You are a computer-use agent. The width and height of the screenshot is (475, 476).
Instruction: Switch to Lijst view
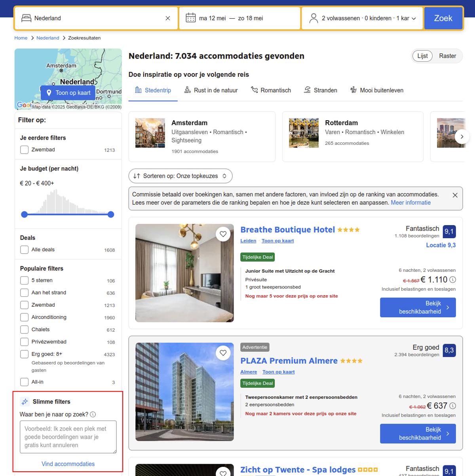(422, 56)
